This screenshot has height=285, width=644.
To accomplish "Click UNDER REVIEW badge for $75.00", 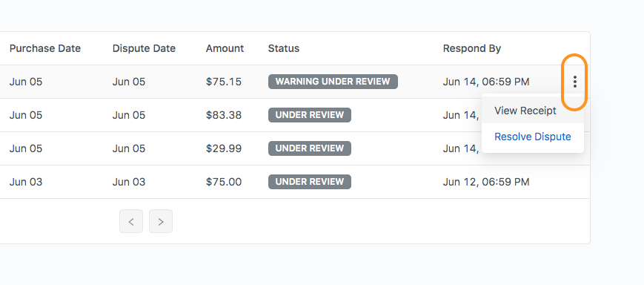I will 310,182.
